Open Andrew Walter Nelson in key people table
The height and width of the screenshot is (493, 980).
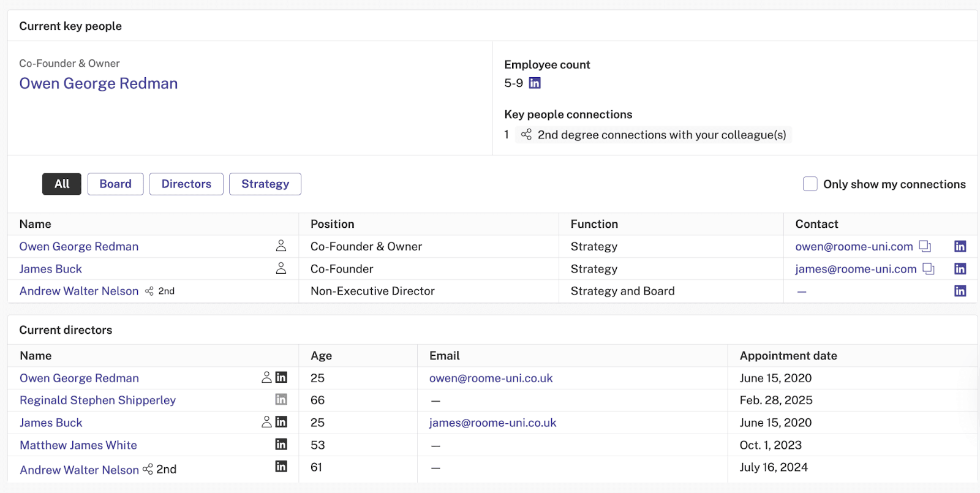(x=79, y=291)
